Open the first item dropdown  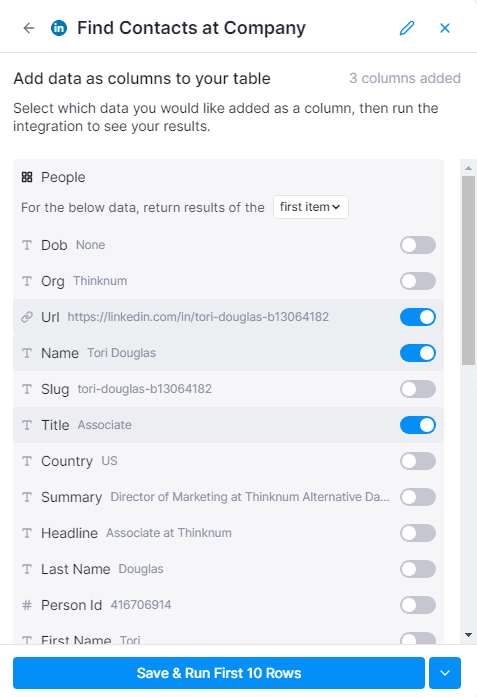click(x=311, y=207)
